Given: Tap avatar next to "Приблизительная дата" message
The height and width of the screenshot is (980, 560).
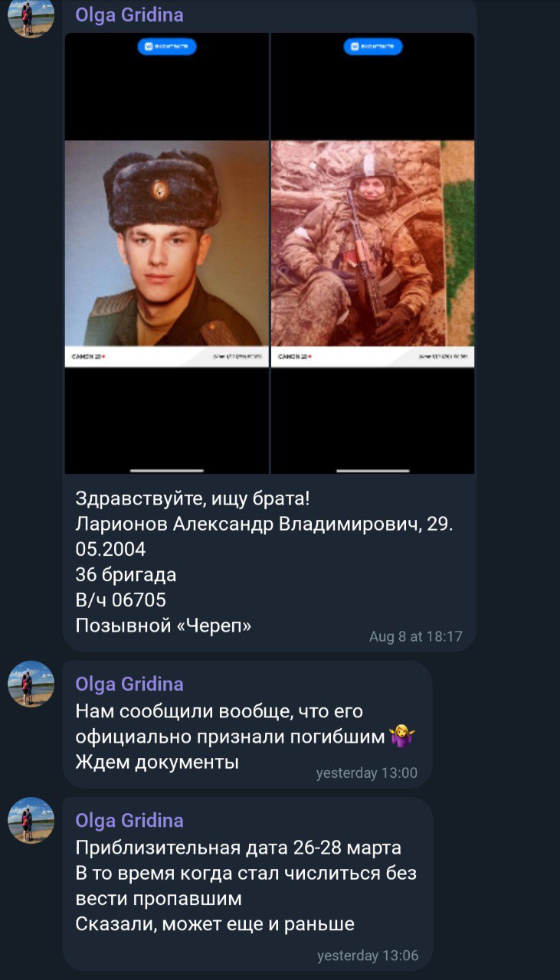Looking at the screenshot, I should point(31,821).
